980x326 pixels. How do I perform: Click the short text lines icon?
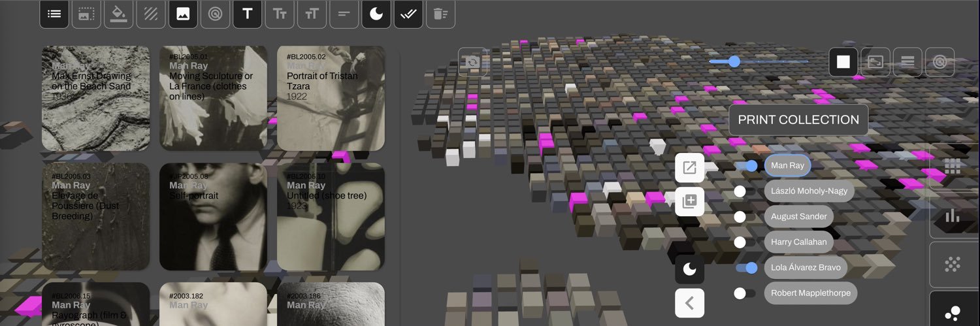[x=344, y=14]
